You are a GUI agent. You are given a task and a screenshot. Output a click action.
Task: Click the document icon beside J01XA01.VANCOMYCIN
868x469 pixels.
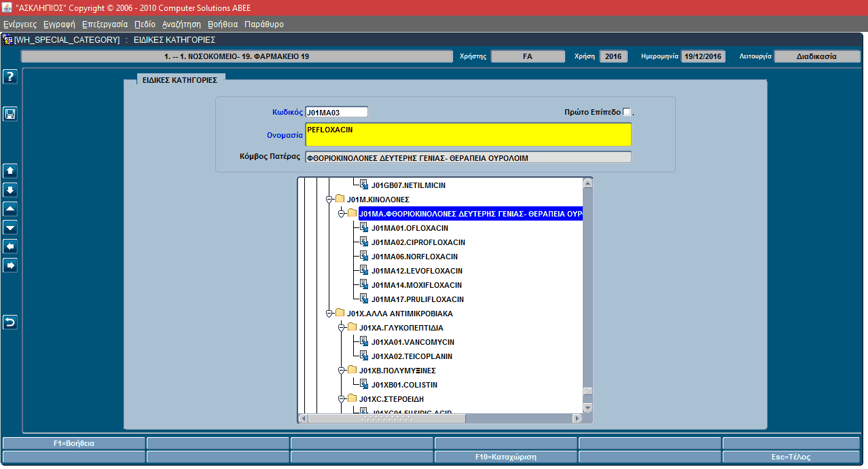363,341
